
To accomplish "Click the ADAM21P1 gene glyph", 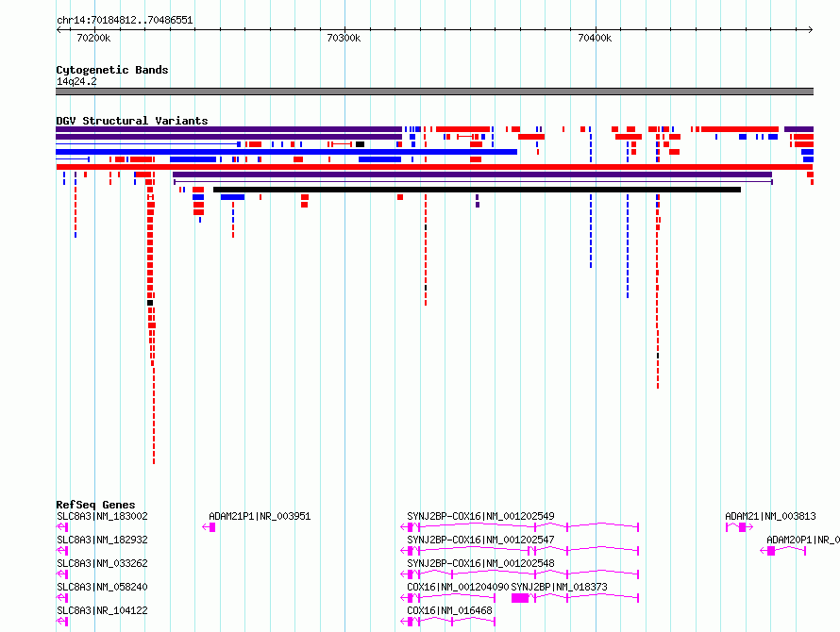I will [x=209, y=527].
